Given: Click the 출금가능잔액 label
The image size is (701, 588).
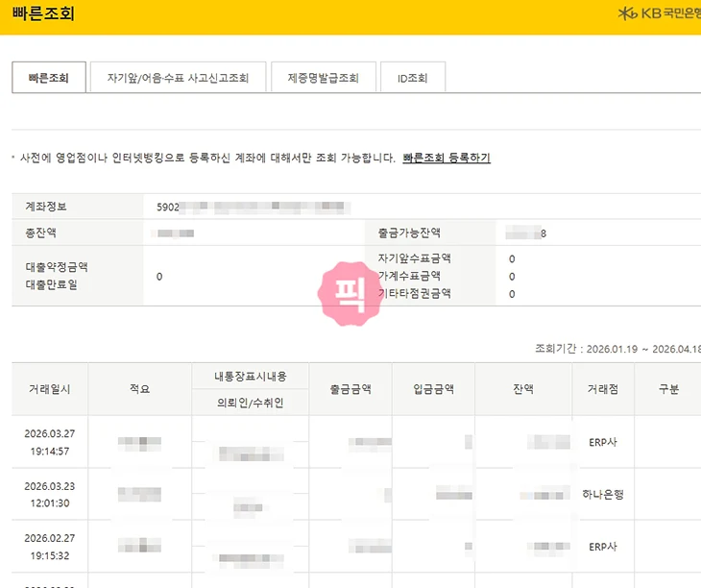Looking at the screenshot, I should click(x=409, y=233).
